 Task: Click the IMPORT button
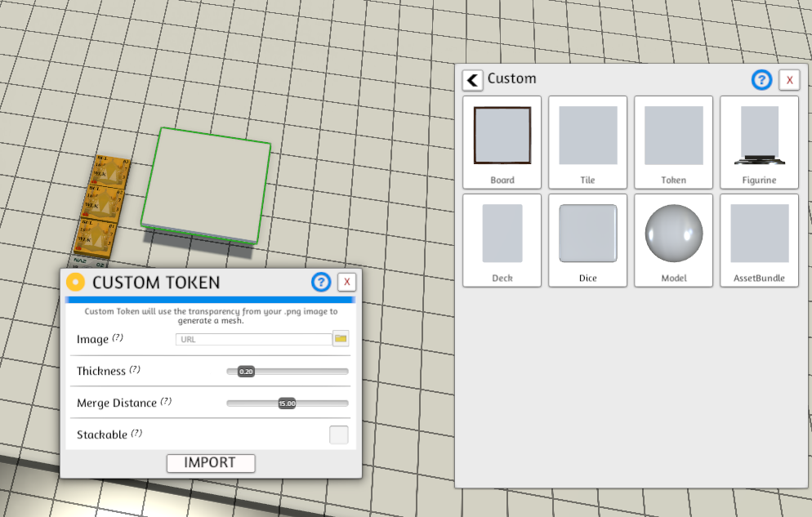pyautogui.click(x=211, y=463)
